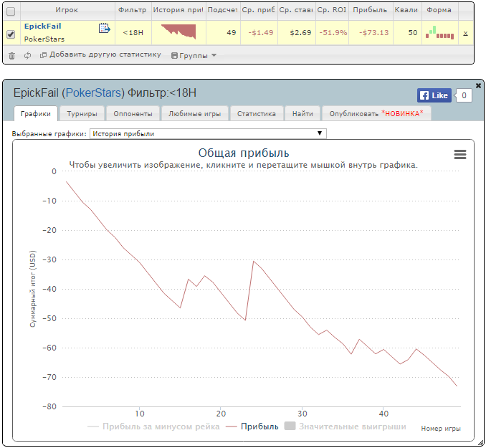
Task: Click Добавить другую статистику link
Action: (100, 54)
